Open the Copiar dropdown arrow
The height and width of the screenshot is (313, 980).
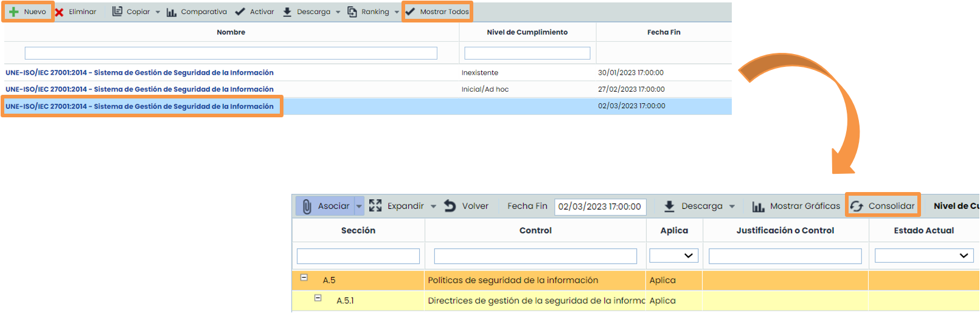pyautogui.click(x=158, y=12)
